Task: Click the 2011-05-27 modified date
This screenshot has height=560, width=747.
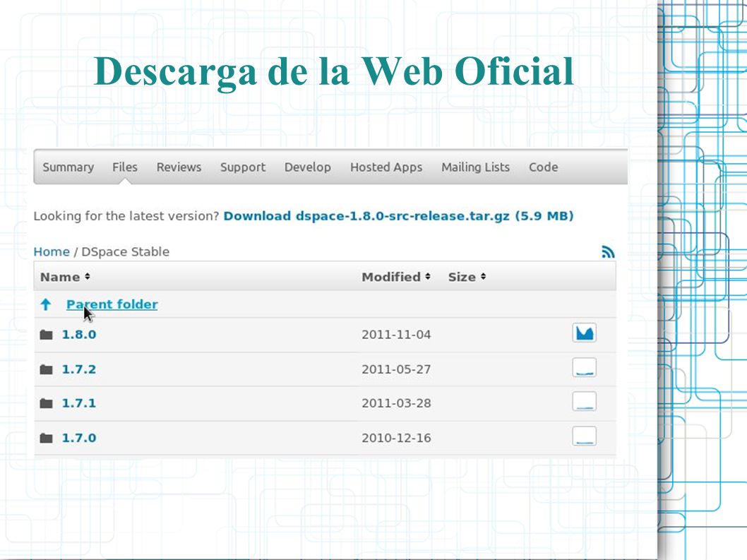Action: click(396, 369)
